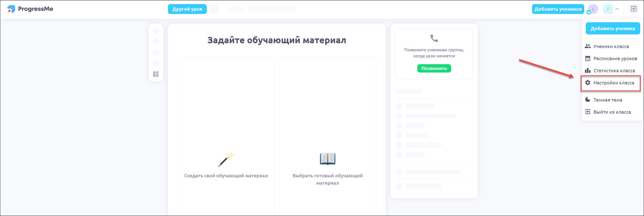Select Выйти из класса
Screen dimensions: 644x216
click(x=612, y=112)
